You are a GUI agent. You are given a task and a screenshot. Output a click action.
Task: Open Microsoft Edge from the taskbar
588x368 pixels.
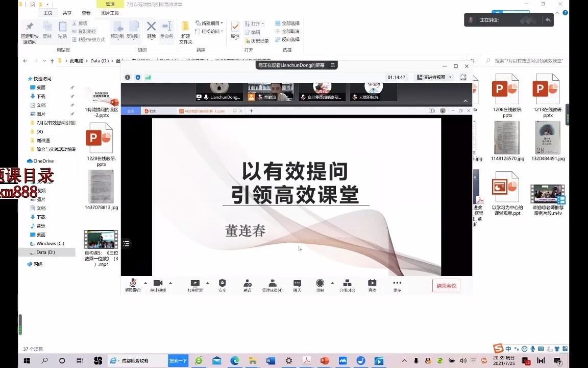pyautogui.click(x=235, y=360)
